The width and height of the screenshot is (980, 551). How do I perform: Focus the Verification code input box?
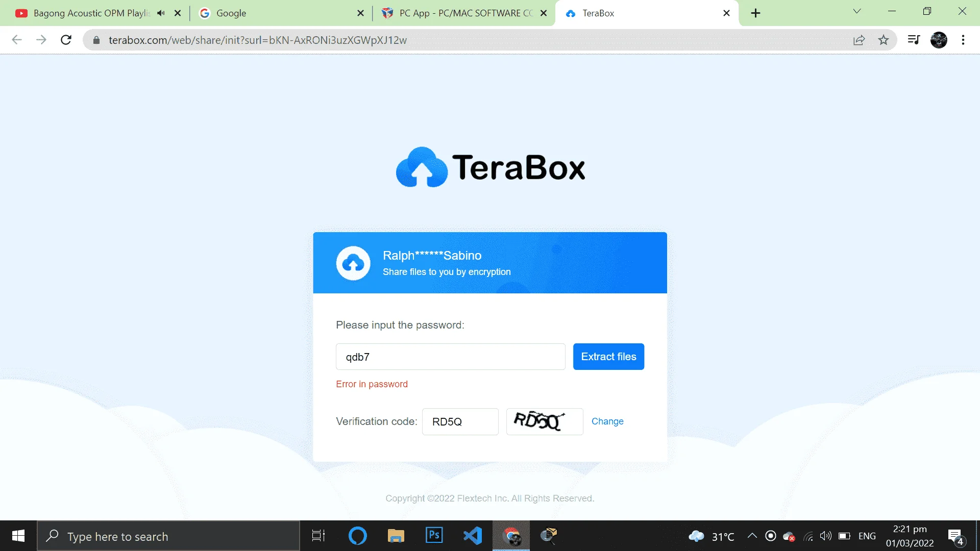460,421
